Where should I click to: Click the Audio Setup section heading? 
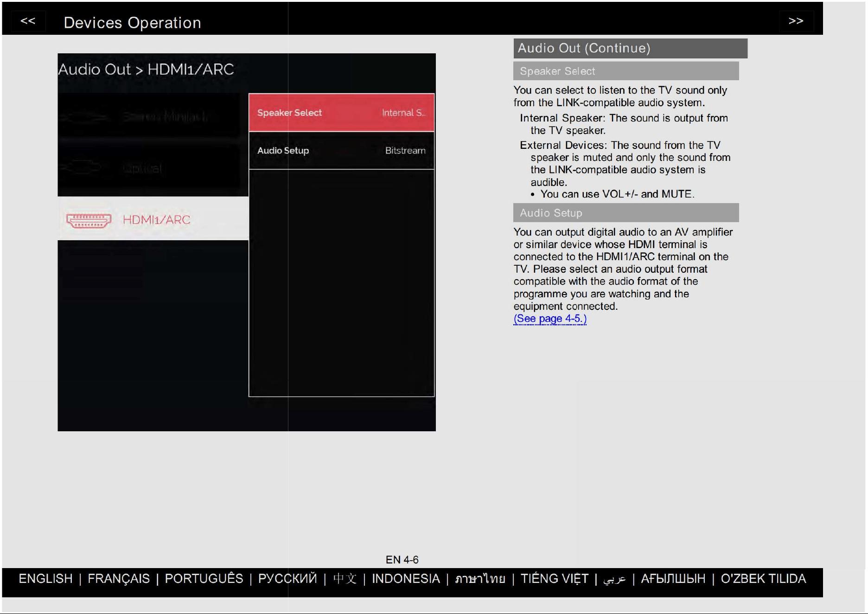pyautogui.click(x=626, y=213)
